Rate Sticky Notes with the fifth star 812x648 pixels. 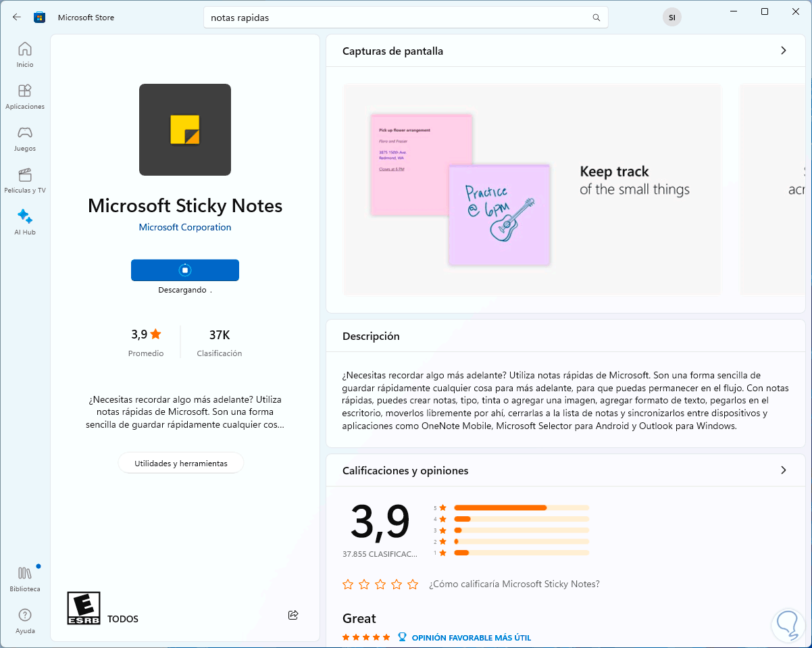click(413, 584)
